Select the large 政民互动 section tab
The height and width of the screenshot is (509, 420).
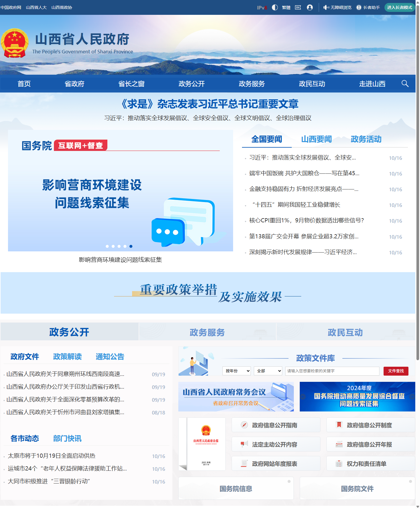(345, 332)
